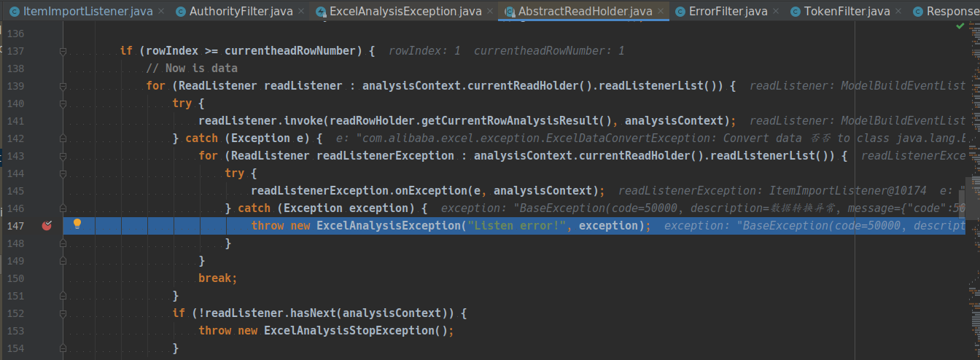Select the AbstractReadHolder.java tab
Viewport: 980px width, 360px height.
click(585, 12)
